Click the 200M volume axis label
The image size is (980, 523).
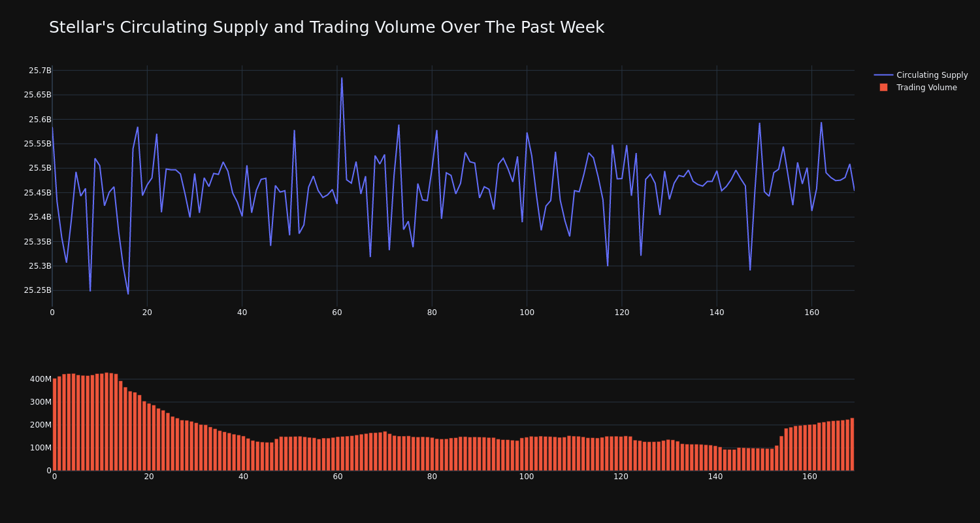[41, 425]
